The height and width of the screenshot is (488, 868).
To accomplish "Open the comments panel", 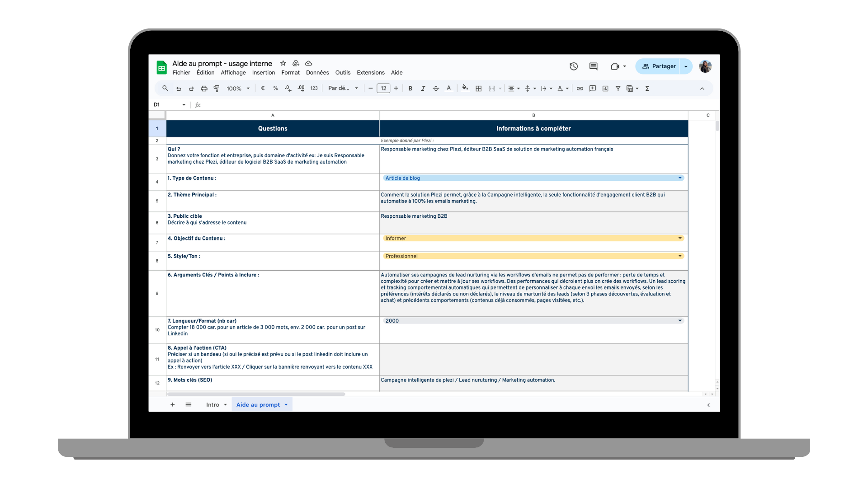I will click(594, 66).
